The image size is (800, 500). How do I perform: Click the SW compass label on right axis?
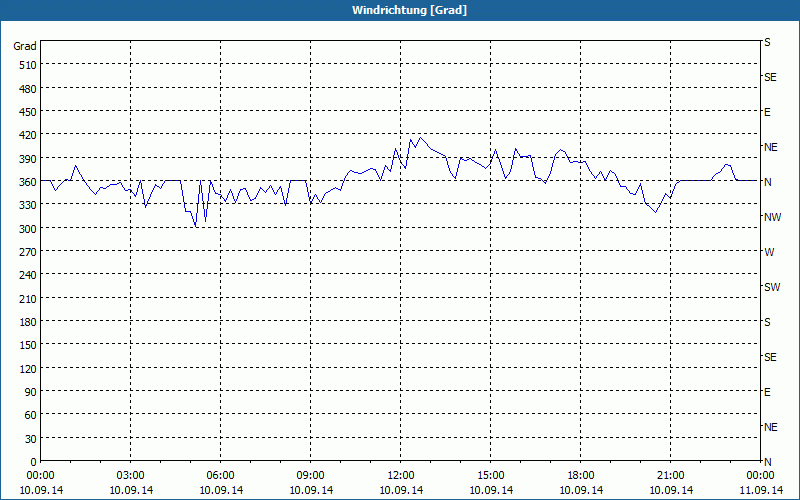772,287
